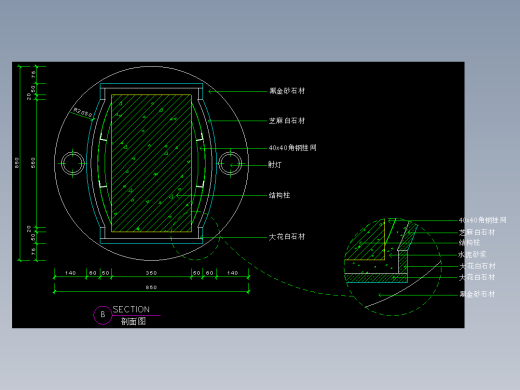Click the SECTION title text
The image size is (520, 390).
131,309
